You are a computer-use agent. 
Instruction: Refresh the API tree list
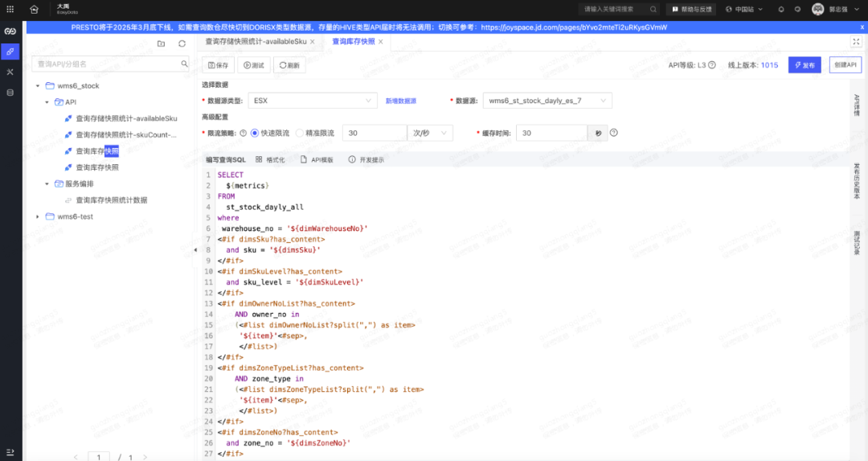pyautogui.click(x=182, y=43)
